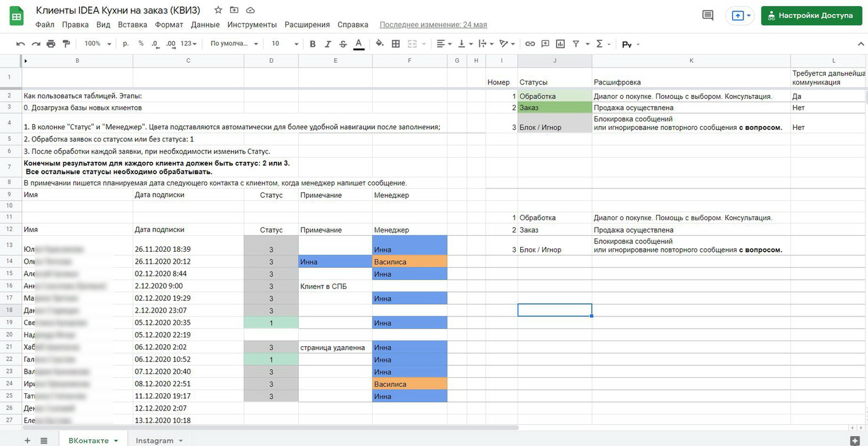The image size is (868, 446).
Task: Select the green 'Заказ' status cell
Action: point(554,108)
